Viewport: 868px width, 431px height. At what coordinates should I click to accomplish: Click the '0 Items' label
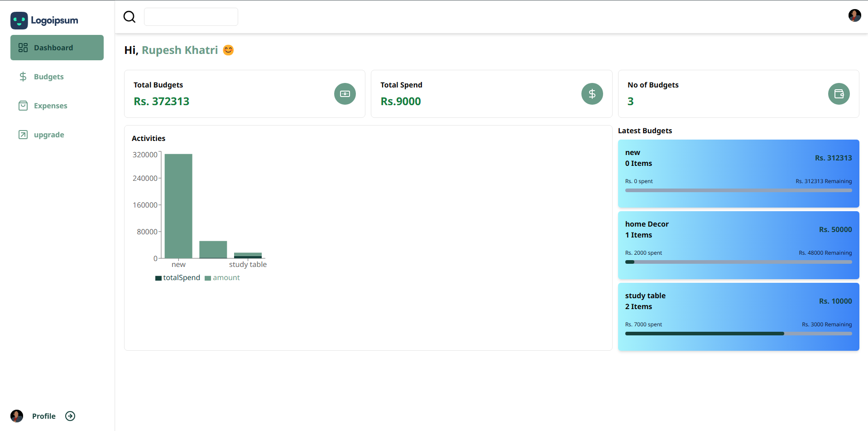point(638,163)
